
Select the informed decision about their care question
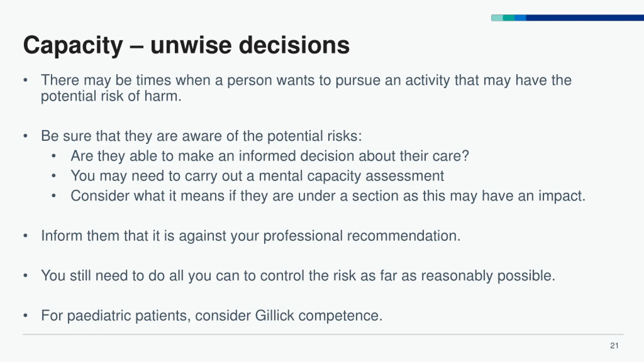[x=270, y=156]
